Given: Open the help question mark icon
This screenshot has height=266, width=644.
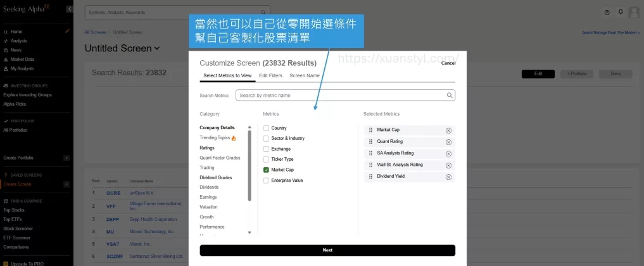Looking at the screenshot, I should pyautogui.click(x=607, y=12).
